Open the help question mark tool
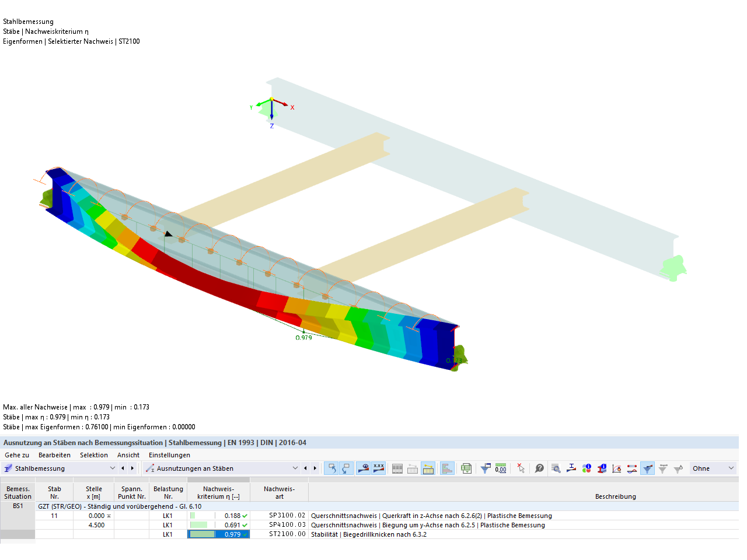Image resolution: width=747 pixels, height=560 pixels. pyautogui.click(x=538, y=468)
